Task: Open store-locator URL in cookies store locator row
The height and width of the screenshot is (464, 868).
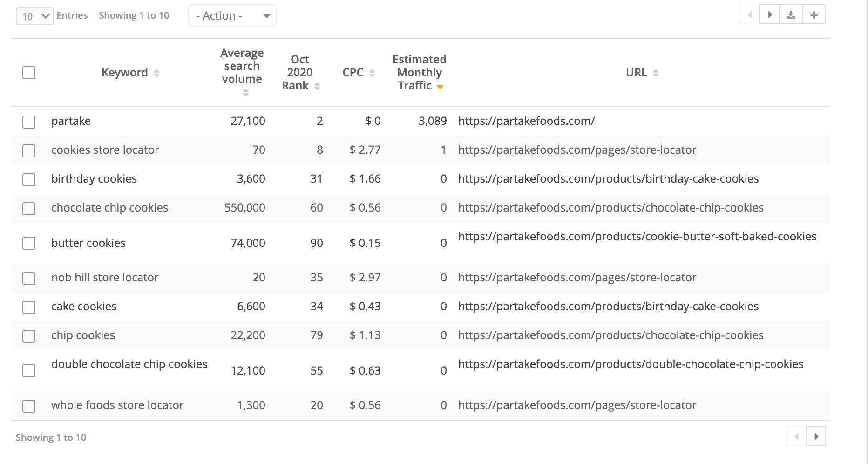Action: (x=577, y=150)
